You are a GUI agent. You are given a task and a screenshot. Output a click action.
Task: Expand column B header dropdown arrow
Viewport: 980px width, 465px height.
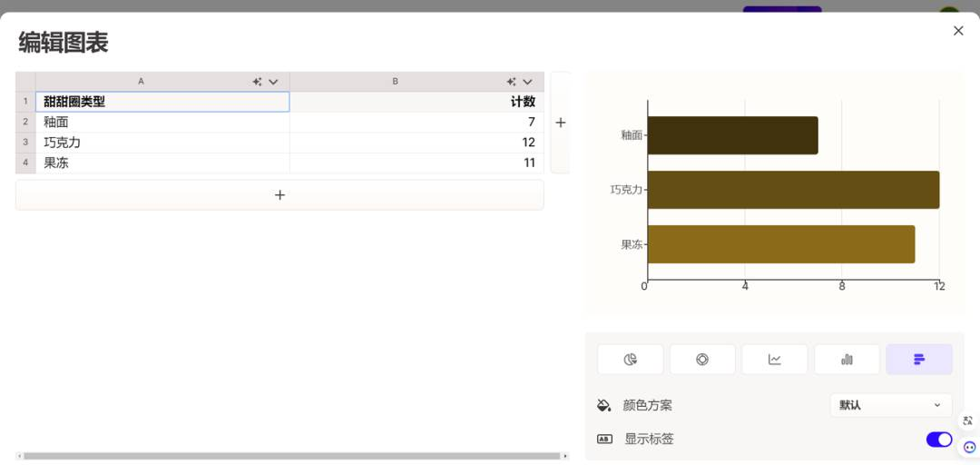coord(527,82)
